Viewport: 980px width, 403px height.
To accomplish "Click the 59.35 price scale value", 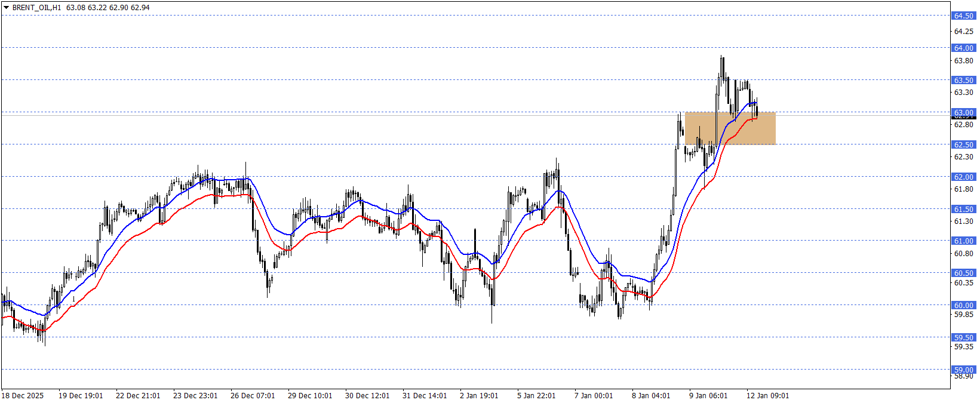I will [x=963, y=347].
